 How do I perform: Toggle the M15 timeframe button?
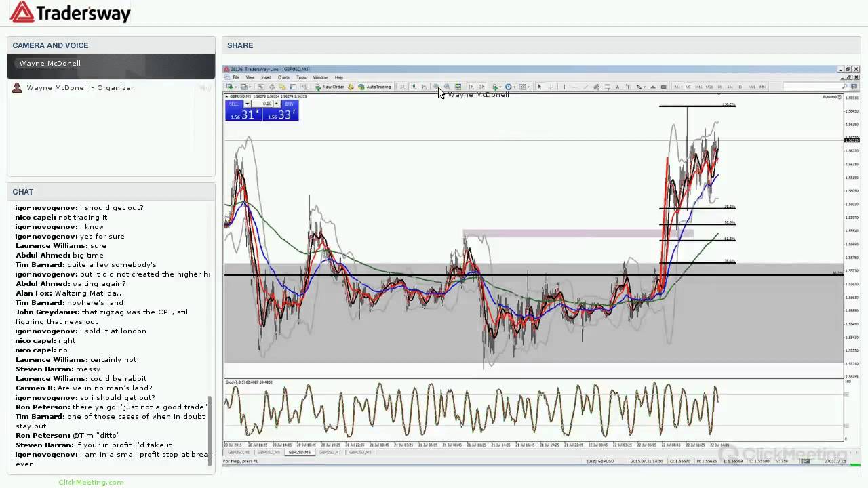[698, 87]
